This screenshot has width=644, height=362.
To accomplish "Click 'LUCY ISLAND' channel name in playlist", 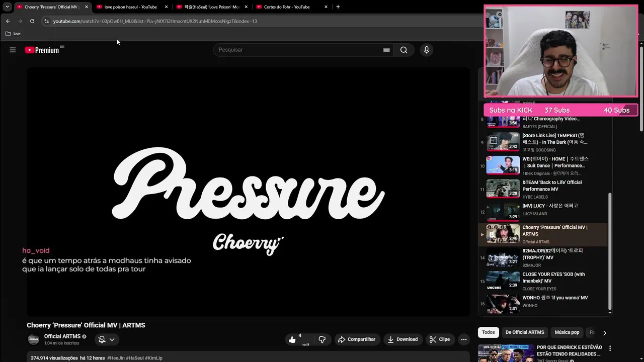I will click(x=534, y=214).
